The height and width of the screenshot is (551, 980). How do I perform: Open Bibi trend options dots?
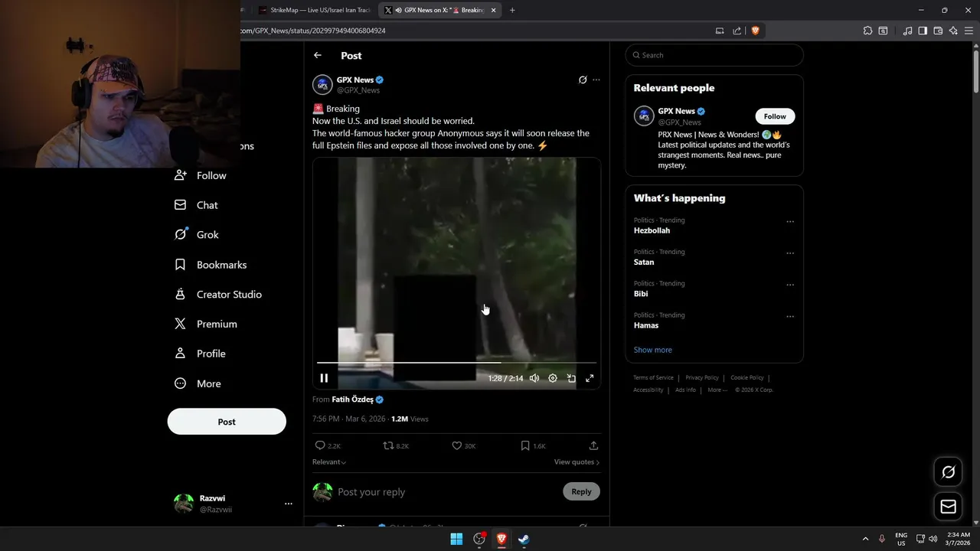tap(790, 285)
